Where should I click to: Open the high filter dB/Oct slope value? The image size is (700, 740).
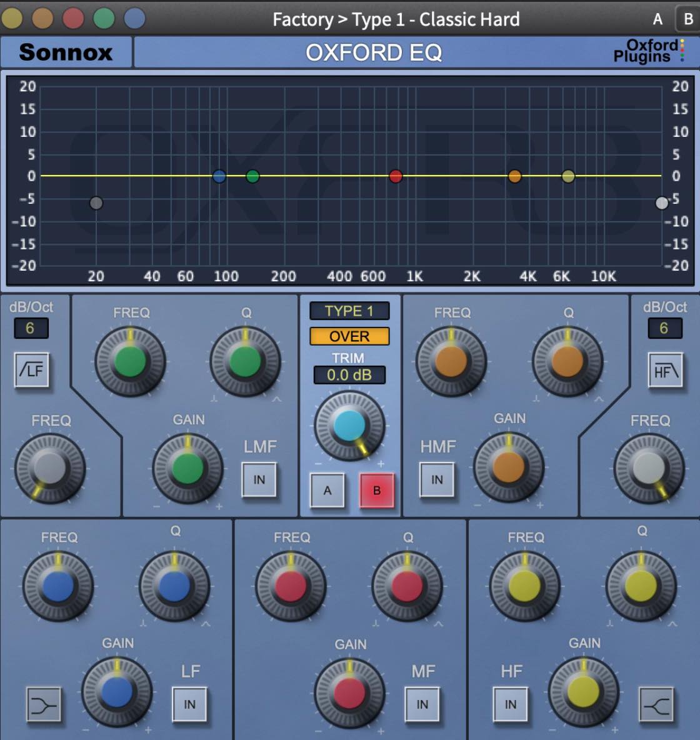tap(664, 328)
